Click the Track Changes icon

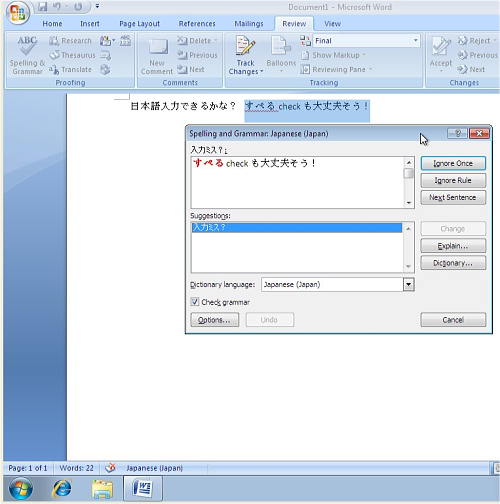tap(246, 46)
